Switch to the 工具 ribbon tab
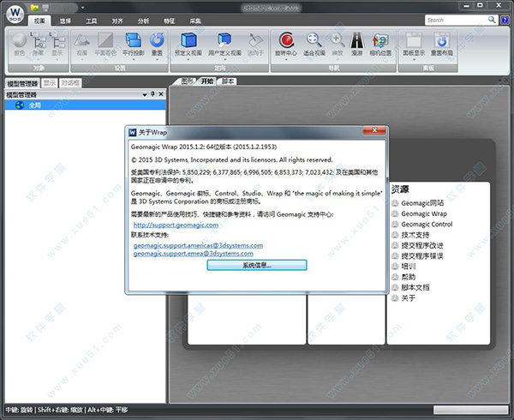This screenshot has height=420, width=514. click(x=92, y=21)
